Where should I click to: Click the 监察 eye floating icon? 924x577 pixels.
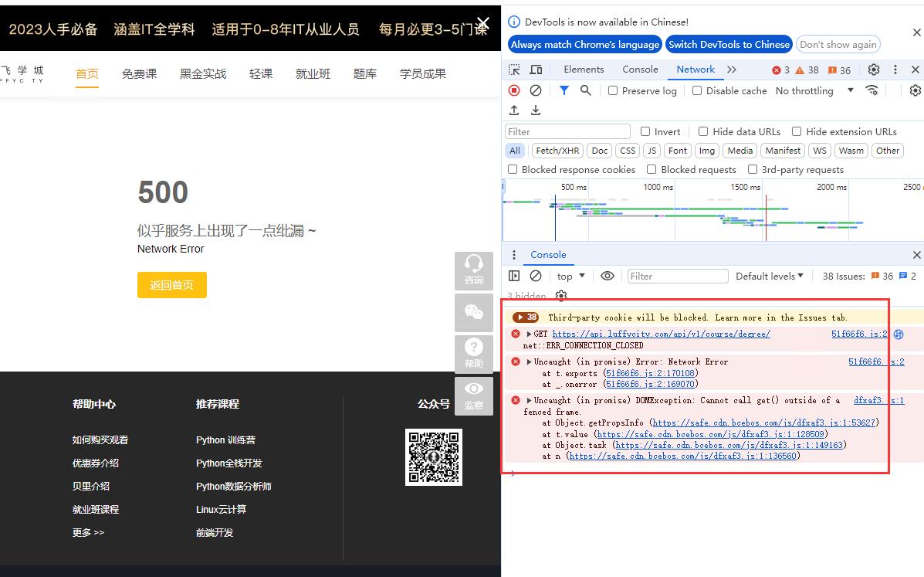[x=474, y=396]
